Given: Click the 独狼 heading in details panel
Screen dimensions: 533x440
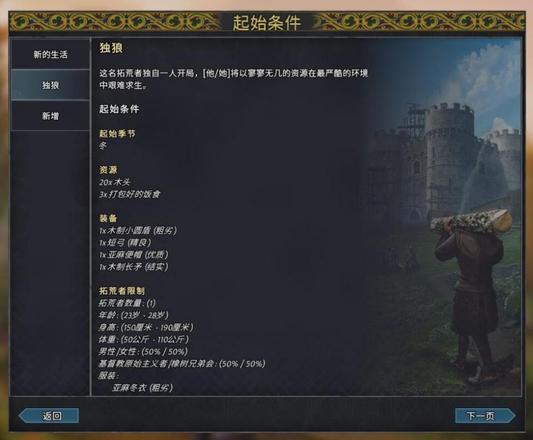Looking at the screenshot, I should pos(111,48).
